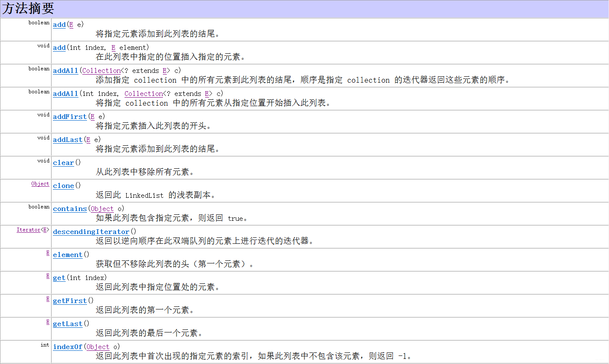This screenshot has height=364, width=609.
Task: Click Object parameter link in contains
Action: (x=102, y=209)
